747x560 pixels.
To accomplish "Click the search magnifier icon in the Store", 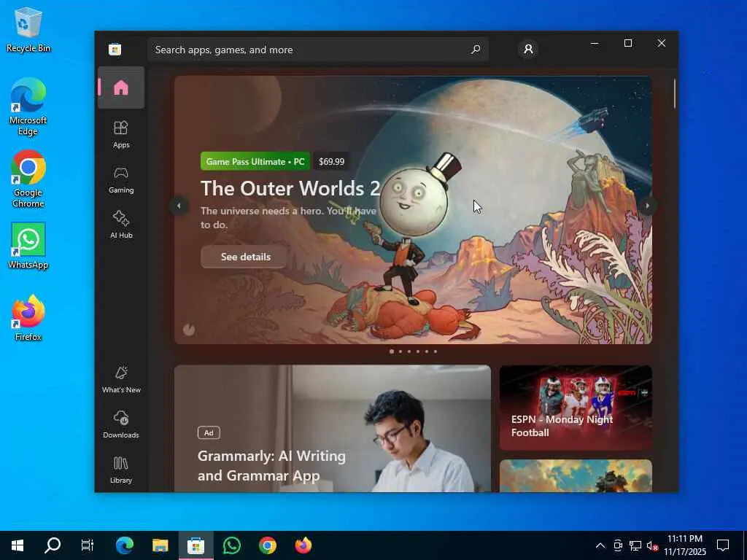I will [476, 50].
